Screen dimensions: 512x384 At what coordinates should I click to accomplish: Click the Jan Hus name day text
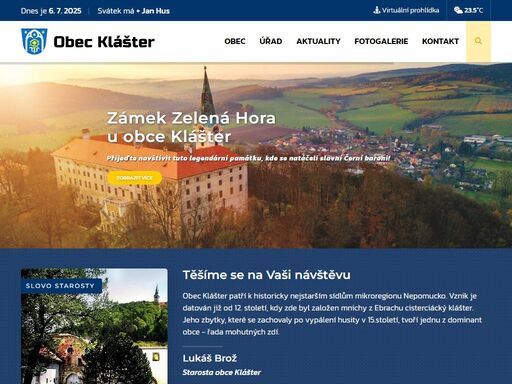pos(156,11)
